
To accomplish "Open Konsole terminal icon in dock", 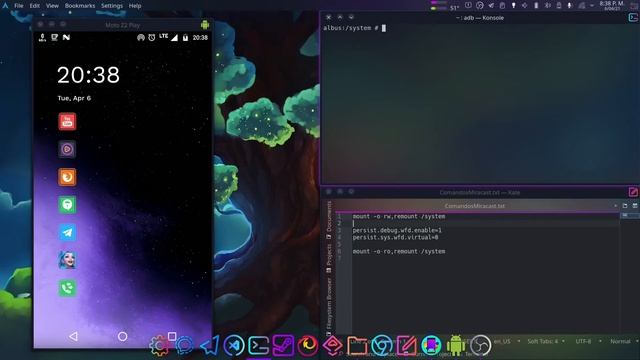I will (x=259, y=346).
